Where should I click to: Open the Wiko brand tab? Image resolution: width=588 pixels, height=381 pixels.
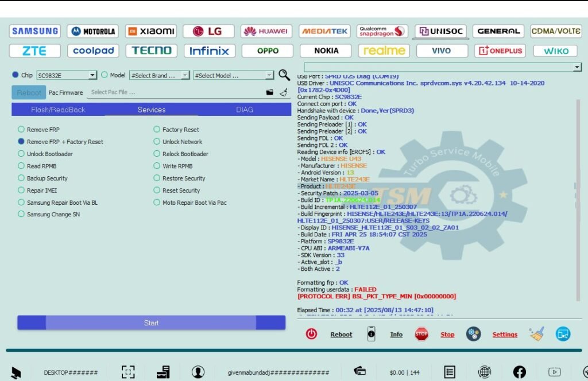(x=555, y=50)
